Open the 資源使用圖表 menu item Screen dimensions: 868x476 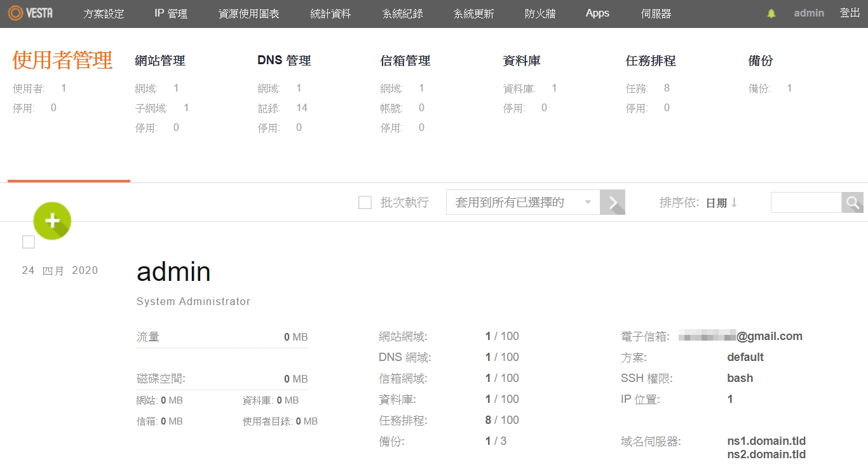[248, 13]
